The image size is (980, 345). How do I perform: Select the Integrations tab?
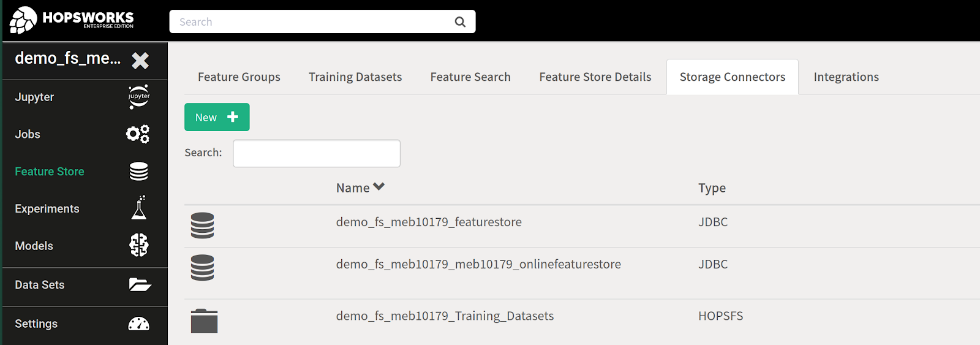coord(846,77)
